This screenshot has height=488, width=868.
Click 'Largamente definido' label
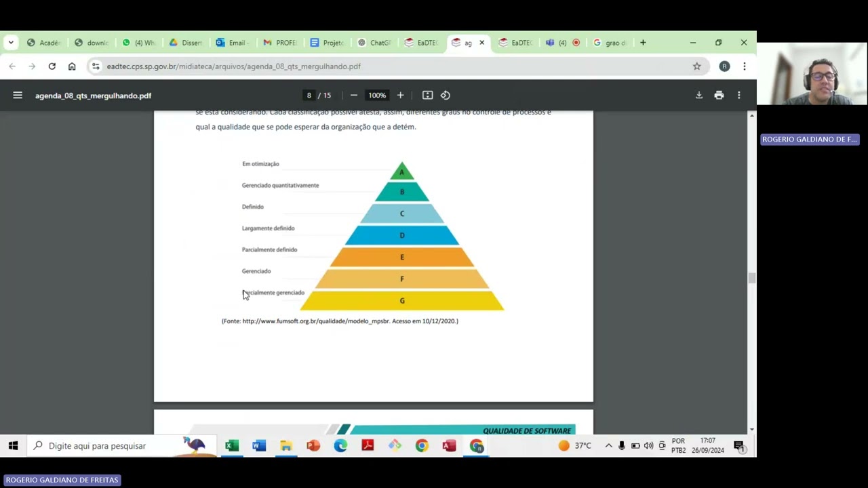pos(268,228)
